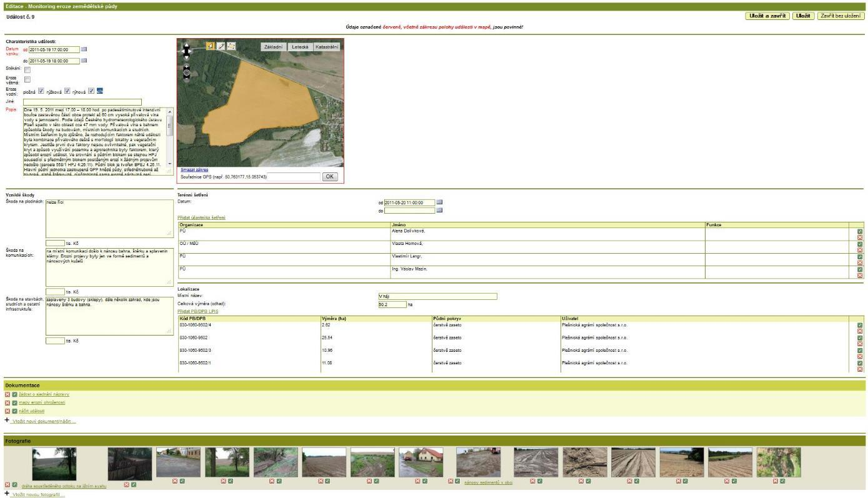Edit participant Vlastimír Langr row
This screenshot has height=498, width=868.
(x=860, y=257)
